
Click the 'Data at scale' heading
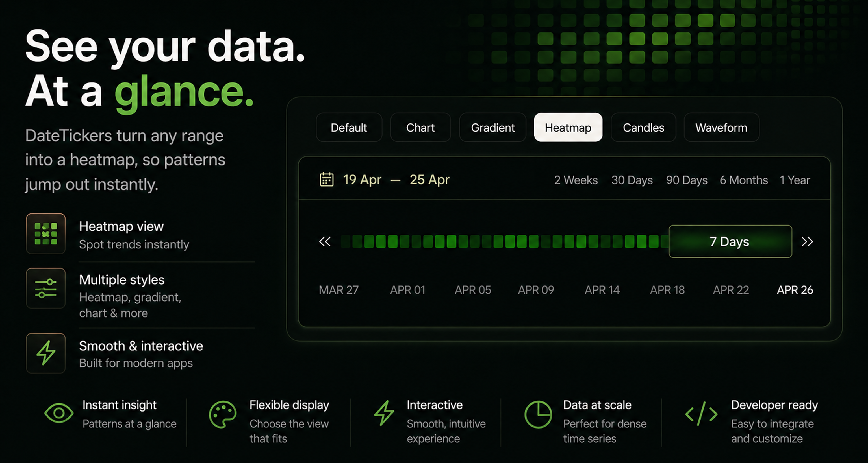point(597,405)
